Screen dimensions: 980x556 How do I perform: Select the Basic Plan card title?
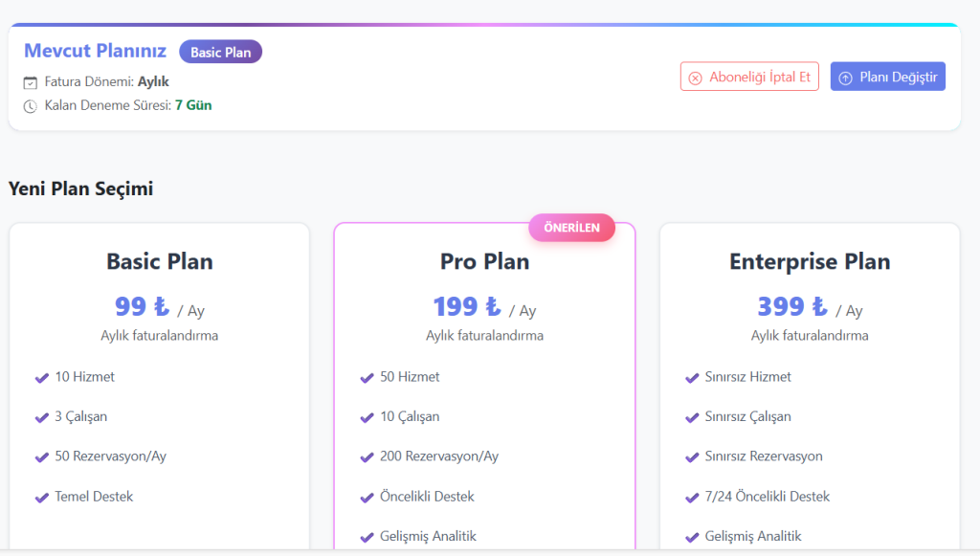[160, 261]
